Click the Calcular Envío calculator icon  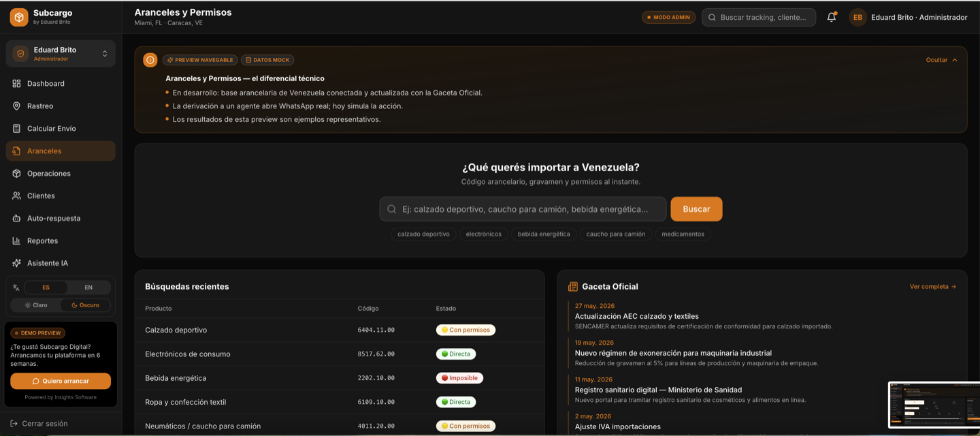point(16,129)
